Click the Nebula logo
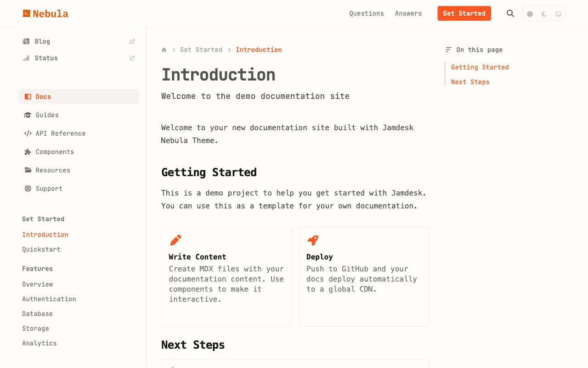This screenshot has height=368, width=588. click(x=45, y=13)
